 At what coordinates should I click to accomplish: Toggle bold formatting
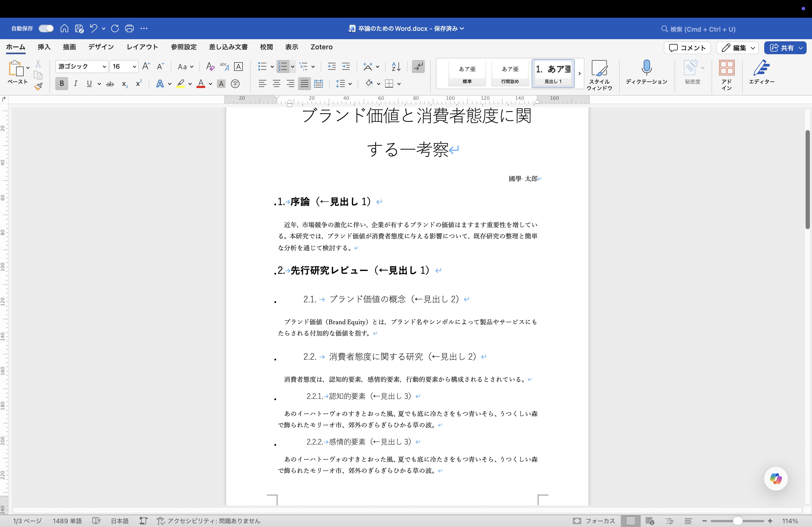(61, 83)
